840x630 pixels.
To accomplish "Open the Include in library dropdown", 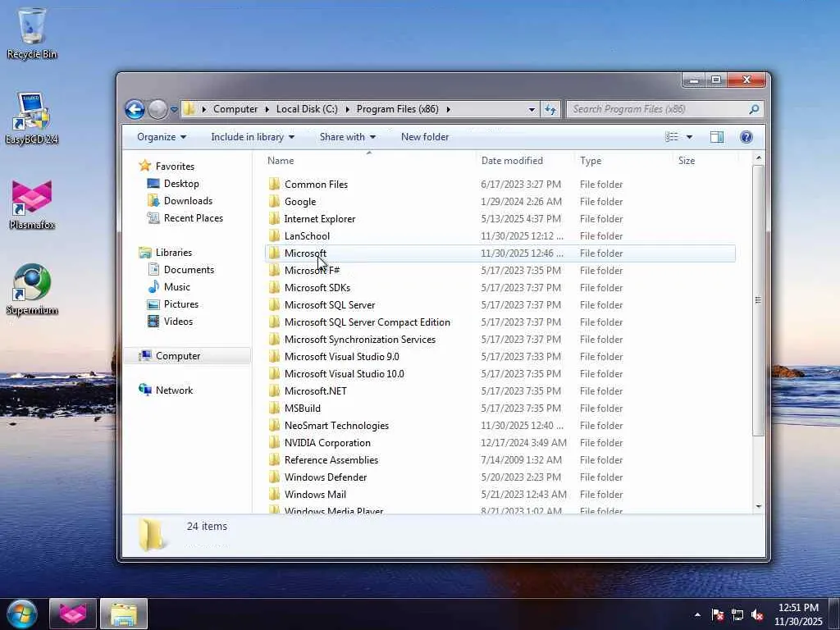I will click(x=253, y=137).
